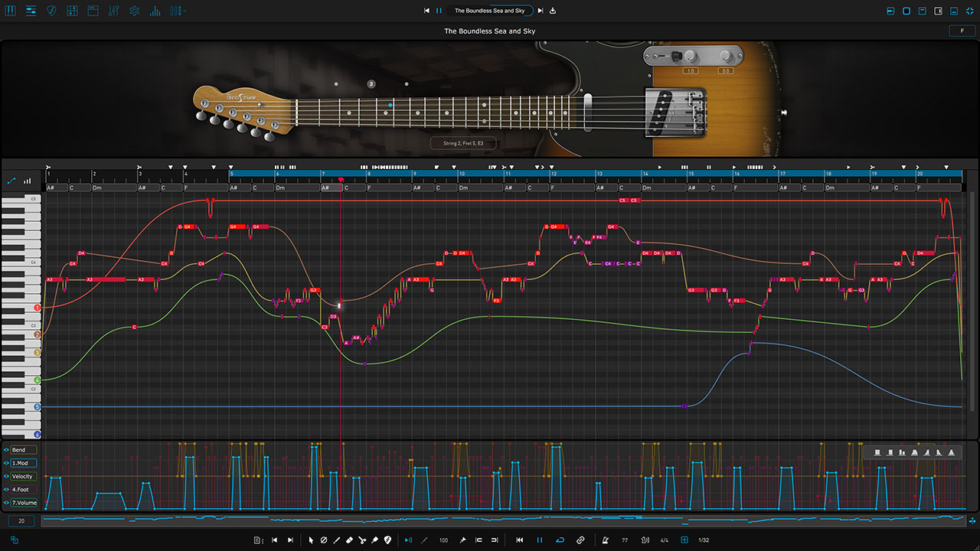980x551 pixels.
Task: Set loop end bracket marker
Action: click(x=495, y=540)
